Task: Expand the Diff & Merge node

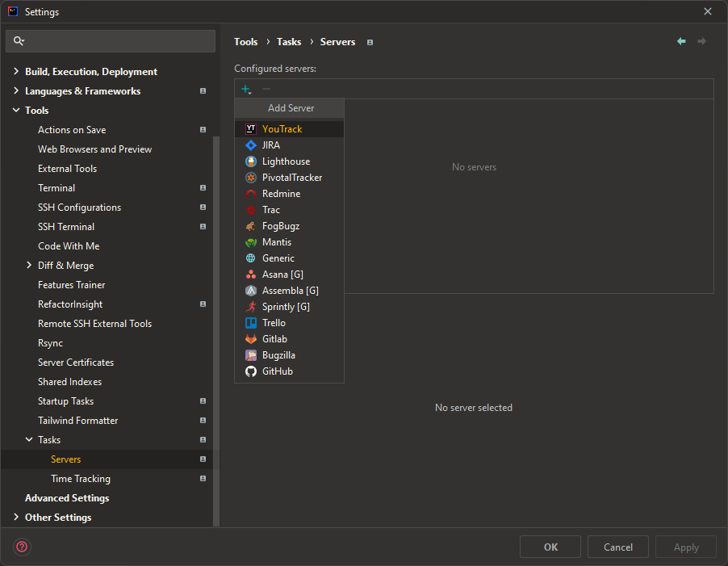Action: [29, 265]
